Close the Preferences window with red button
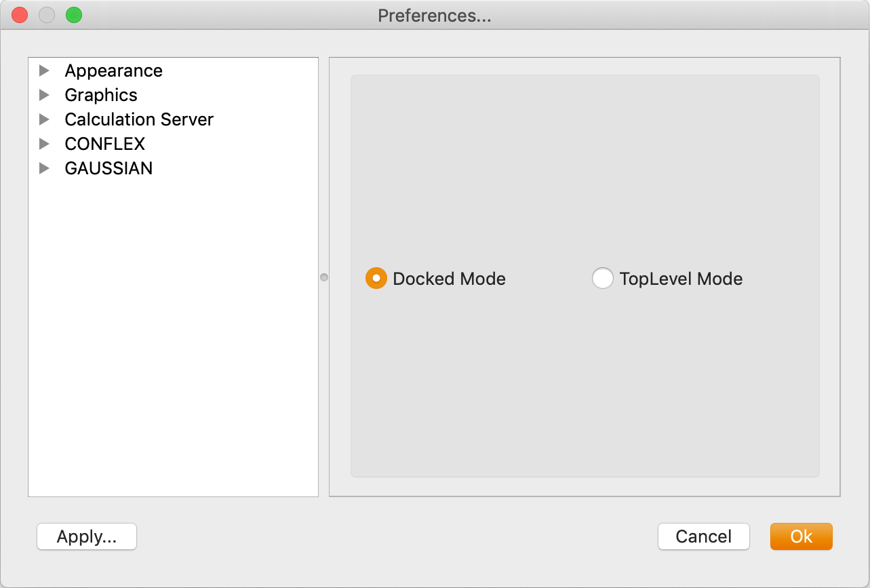Image resolution: width=870 pixels, height=588 pixels. [x=20, y=15]
